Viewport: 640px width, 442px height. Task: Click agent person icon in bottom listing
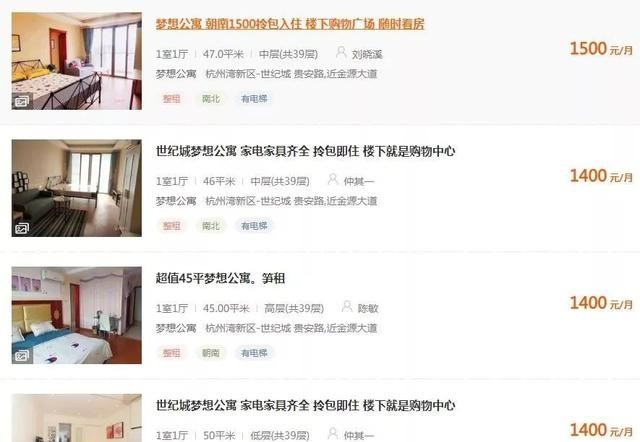click(x=333, y=433)
